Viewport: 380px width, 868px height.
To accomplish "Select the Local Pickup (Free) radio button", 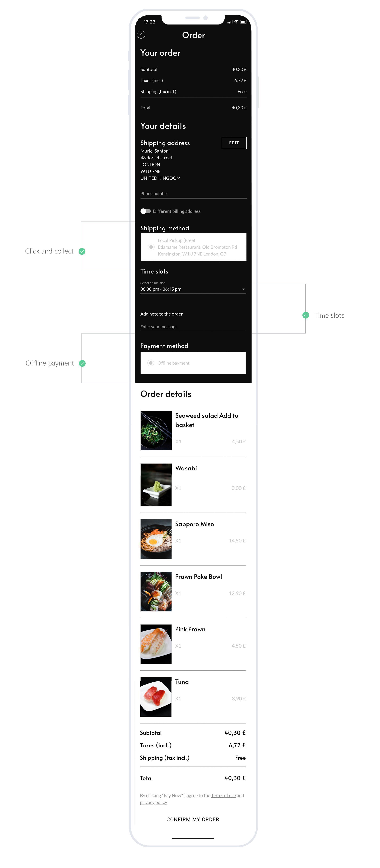I will click(x=151, y=247).
